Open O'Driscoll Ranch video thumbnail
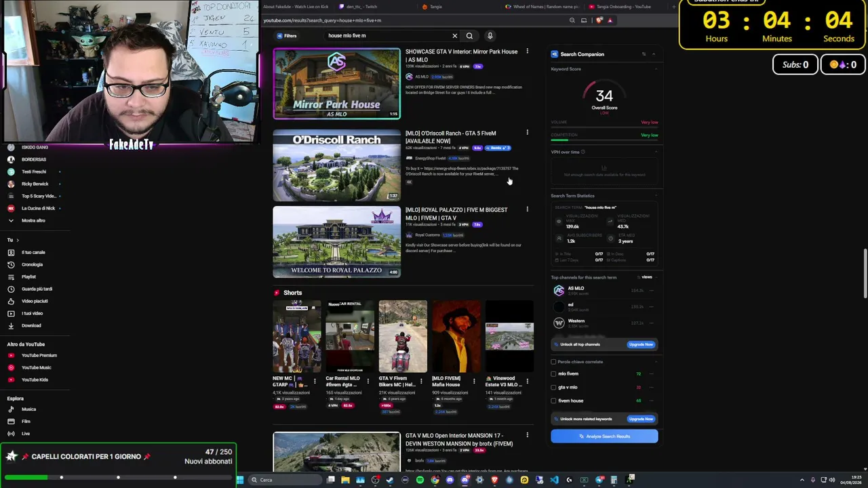 point(336,166)
